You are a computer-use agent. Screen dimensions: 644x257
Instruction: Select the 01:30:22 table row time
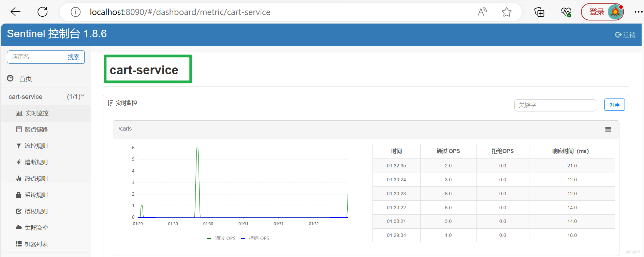click(396, 208)
